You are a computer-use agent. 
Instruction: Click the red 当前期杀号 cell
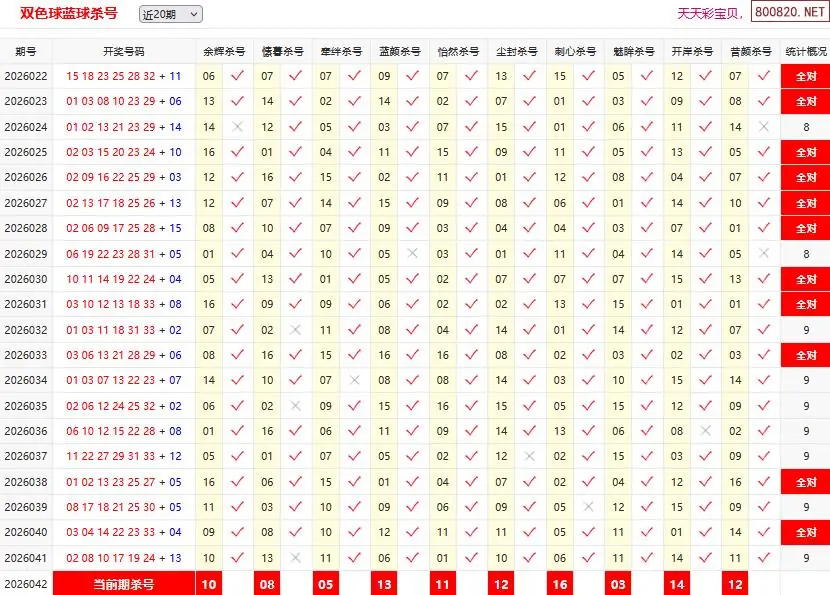tap(124, 584)
